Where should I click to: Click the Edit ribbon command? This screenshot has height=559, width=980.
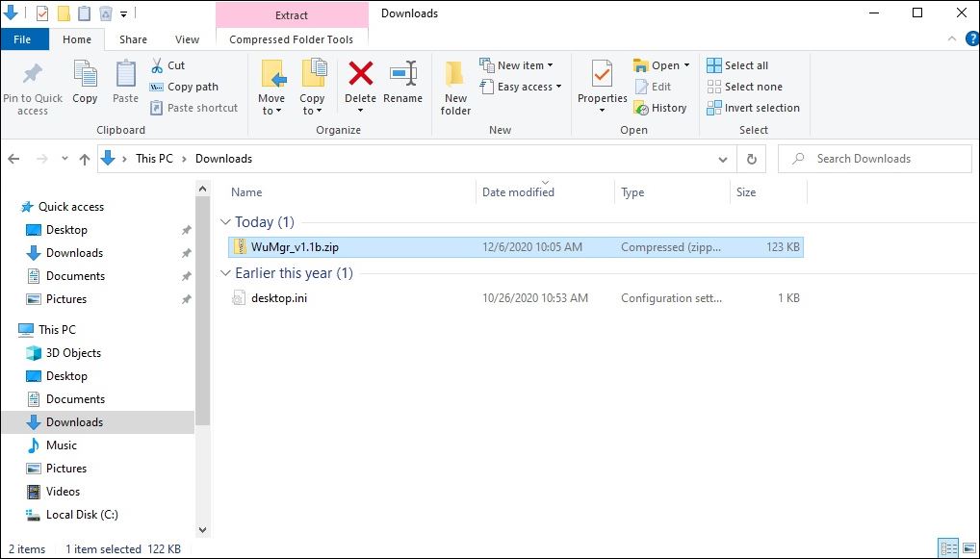tap(653, 87)
